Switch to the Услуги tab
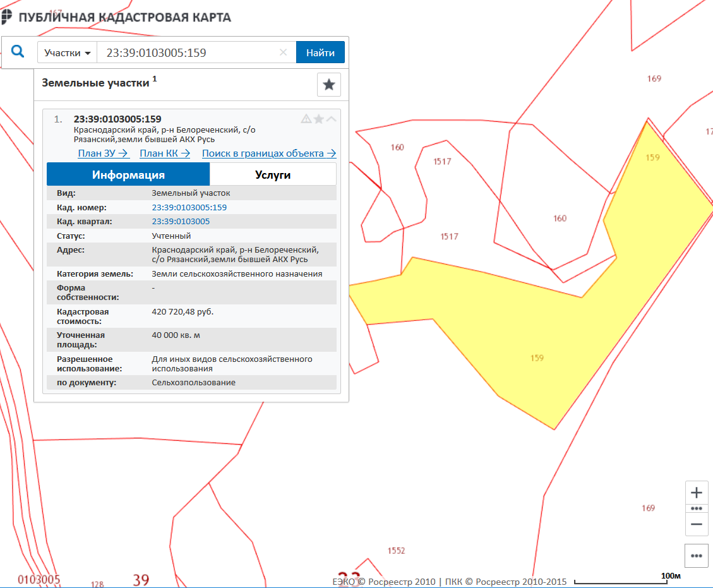Viewport: 713px width, 588px height. coord(273,174)
